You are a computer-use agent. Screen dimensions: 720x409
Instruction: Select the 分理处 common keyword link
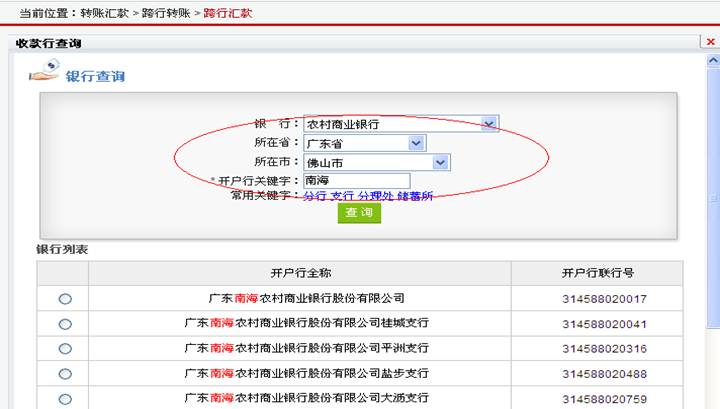point(375,196)
